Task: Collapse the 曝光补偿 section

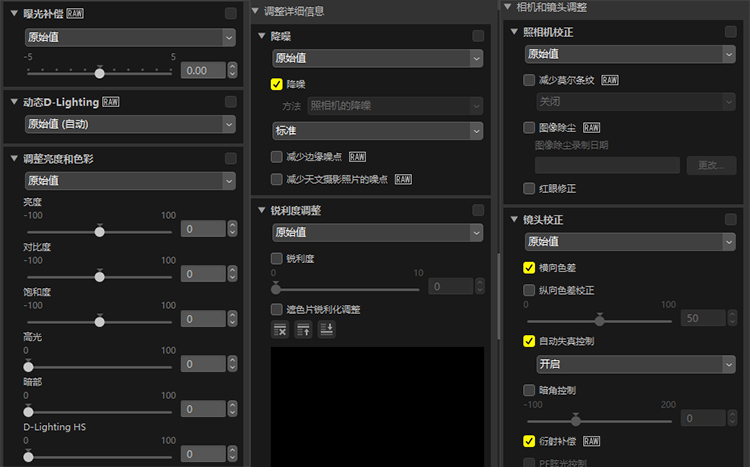Action: [14, 13]
